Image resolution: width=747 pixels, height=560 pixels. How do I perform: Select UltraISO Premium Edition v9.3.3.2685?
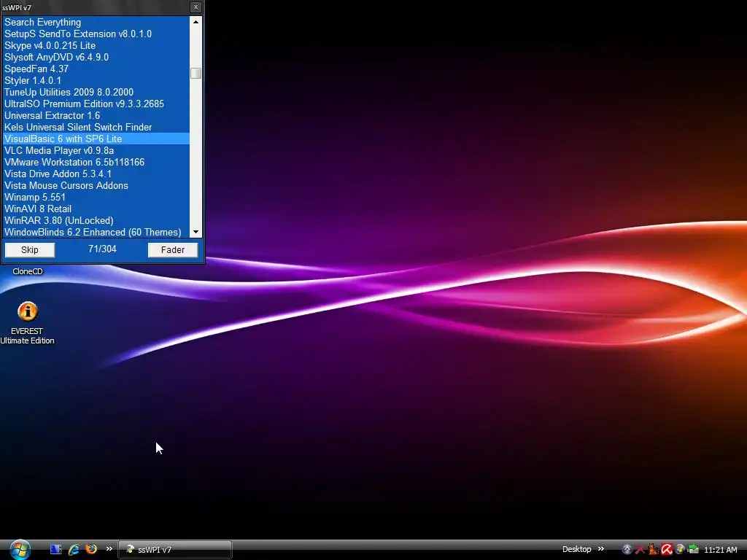(x=96, y=104)
